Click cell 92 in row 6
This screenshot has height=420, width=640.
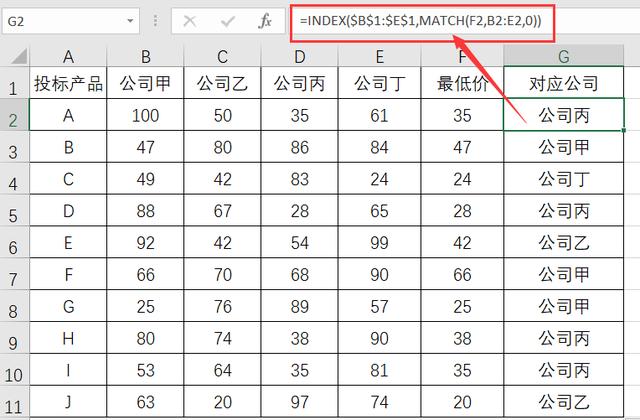point(145,242)
